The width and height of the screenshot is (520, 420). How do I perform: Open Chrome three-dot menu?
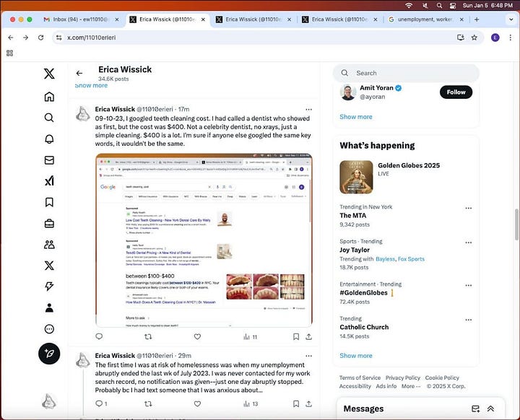[x=511, y=38]
